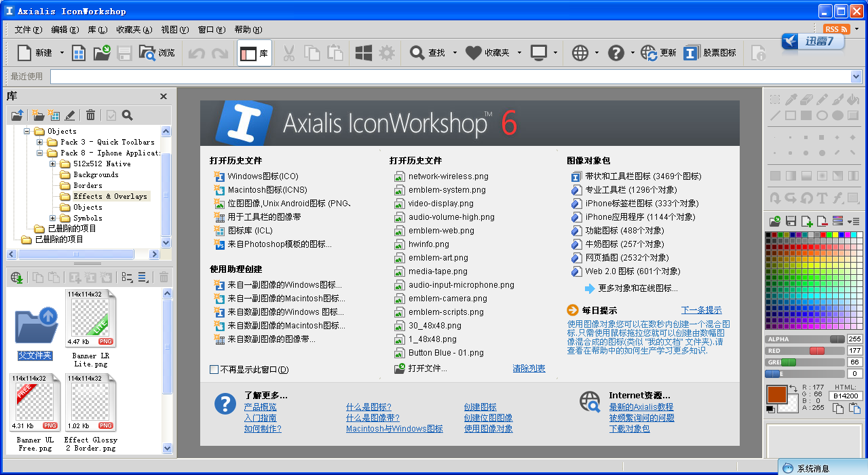Click the 股票图标 stock icons button
Viewport: 868px width, 475px height.
coord(710,53)
